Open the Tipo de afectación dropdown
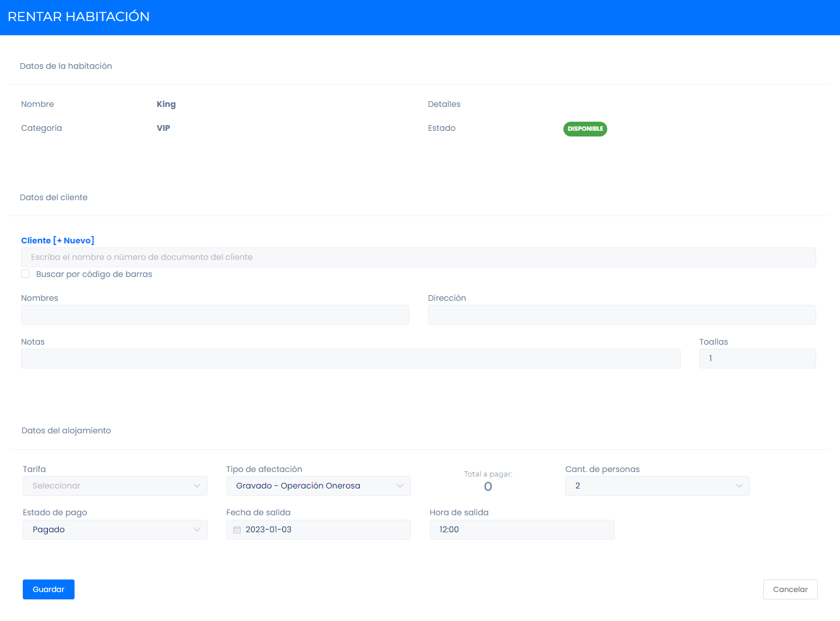Image resolution: width=840 pixels, height=621 pixels. pyautogui.click(x=318, y=486)
